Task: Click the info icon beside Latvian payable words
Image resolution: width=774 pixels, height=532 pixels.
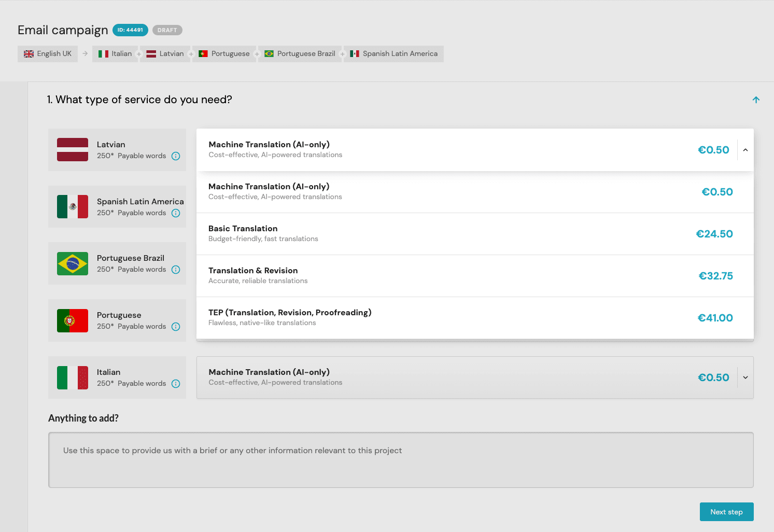Action: pyautogui.click(x=176, y=156)
